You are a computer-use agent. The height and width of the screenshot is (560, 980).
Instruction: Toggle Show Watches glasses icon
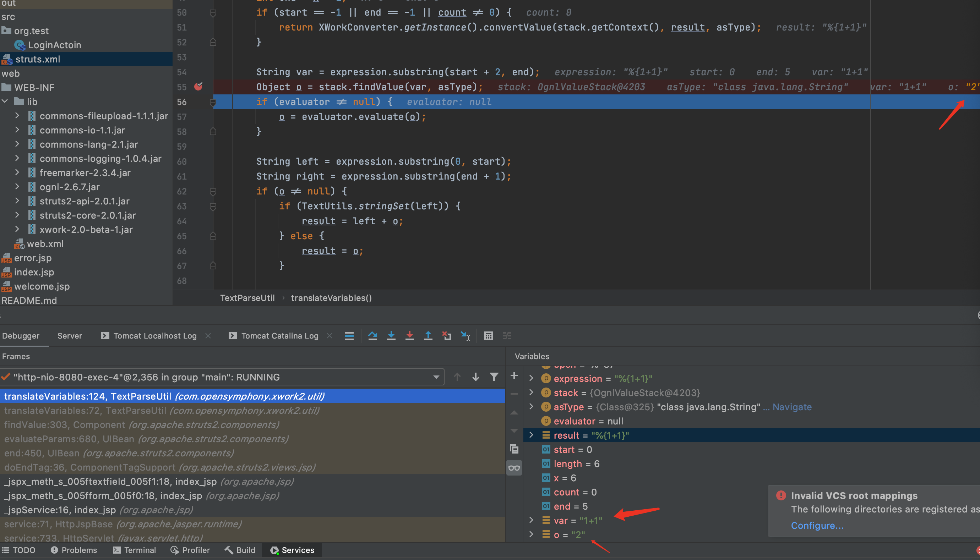coord(514,468)
